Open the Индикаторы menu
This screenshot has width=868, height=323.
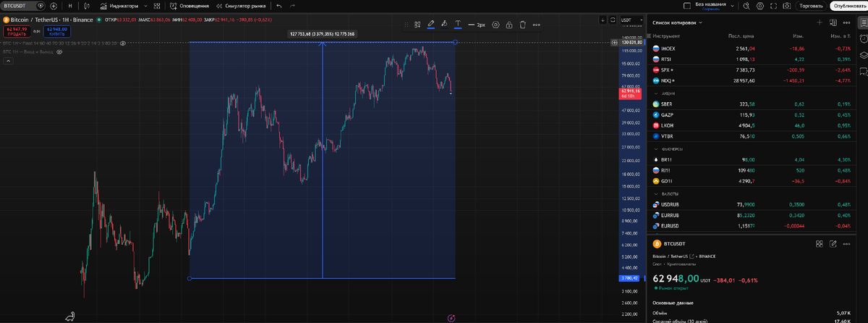(121, 6)
